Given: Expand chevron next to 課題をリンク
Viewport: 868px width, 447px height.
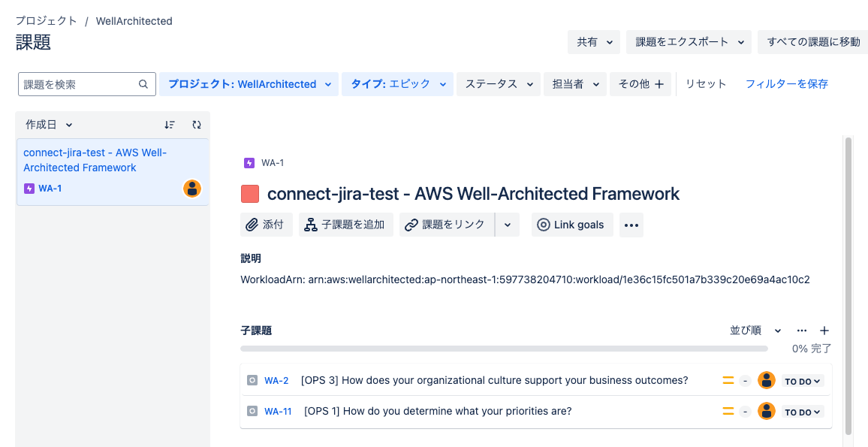Looking at the screenshot, I should pos(508,225).
